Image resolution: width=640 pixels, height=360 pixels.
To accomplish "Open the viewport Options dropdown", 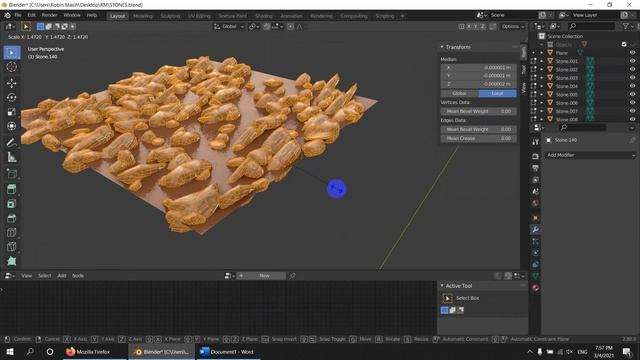I will 513,27.
